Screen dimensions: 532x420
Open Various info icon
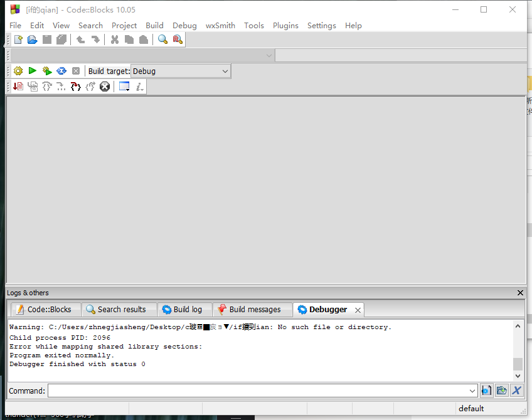(x=139, y=87)
